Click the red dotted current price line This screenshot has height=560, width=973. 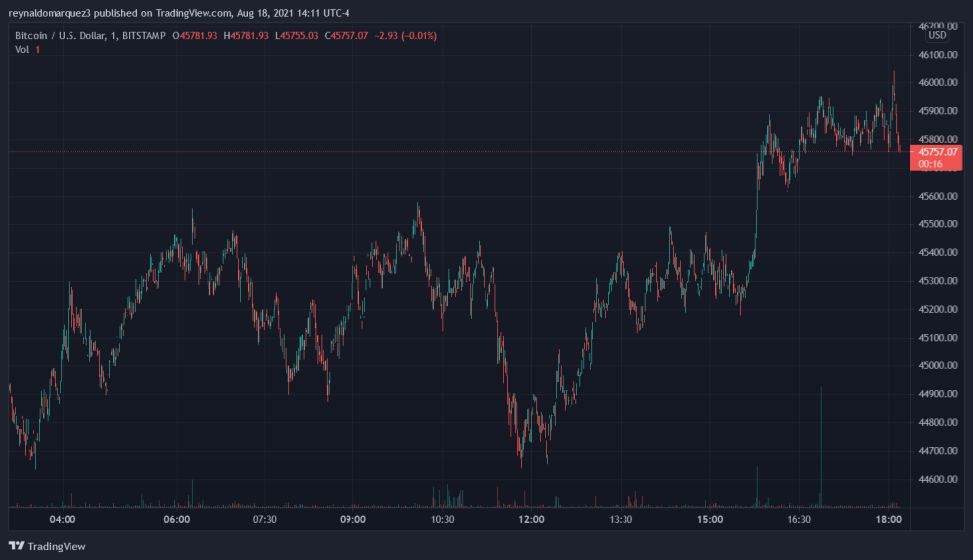(x=397, y=152)
